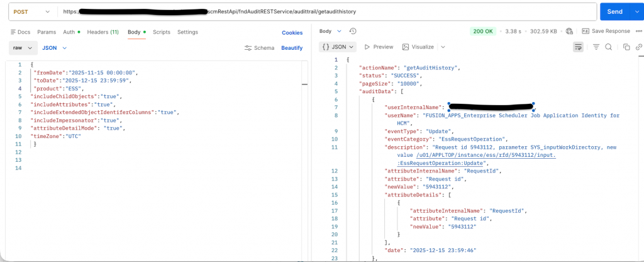The width and height of the screenshot is (644, 262).
Task: Click the request URL input field
Action: pyautogui.click(x=326, y=11)
